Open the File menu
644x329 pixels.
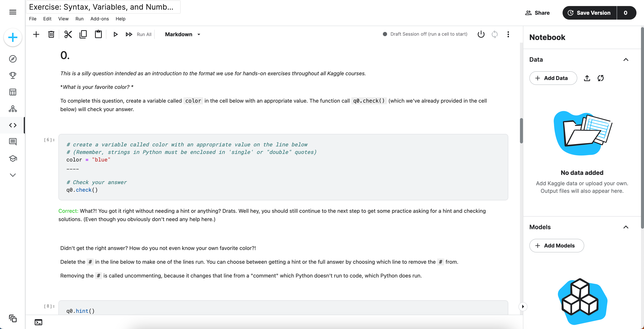click(32, 19)
